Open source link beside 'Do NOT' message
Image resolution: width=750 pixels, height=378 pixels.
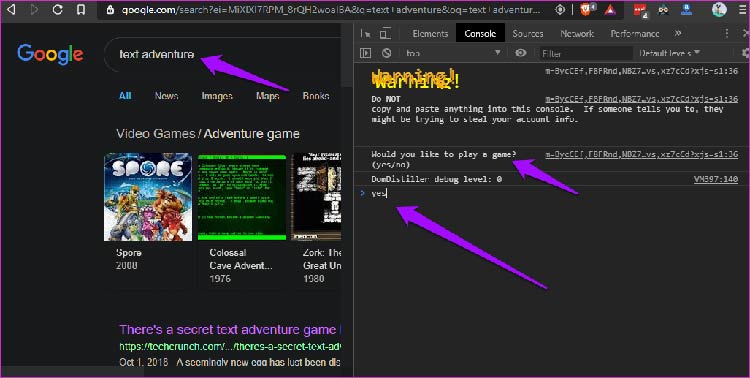641,99
